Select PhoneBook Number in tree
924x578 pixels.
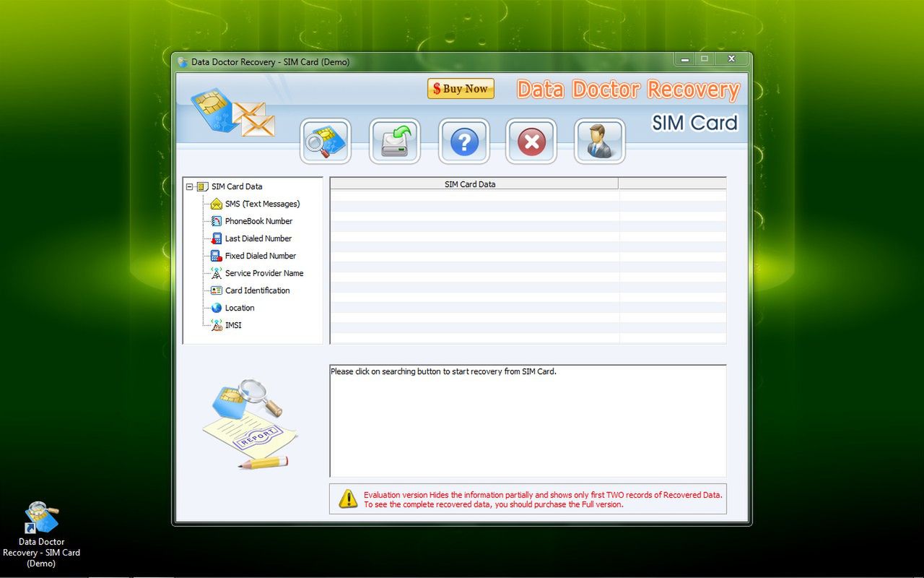pos(258,221)
